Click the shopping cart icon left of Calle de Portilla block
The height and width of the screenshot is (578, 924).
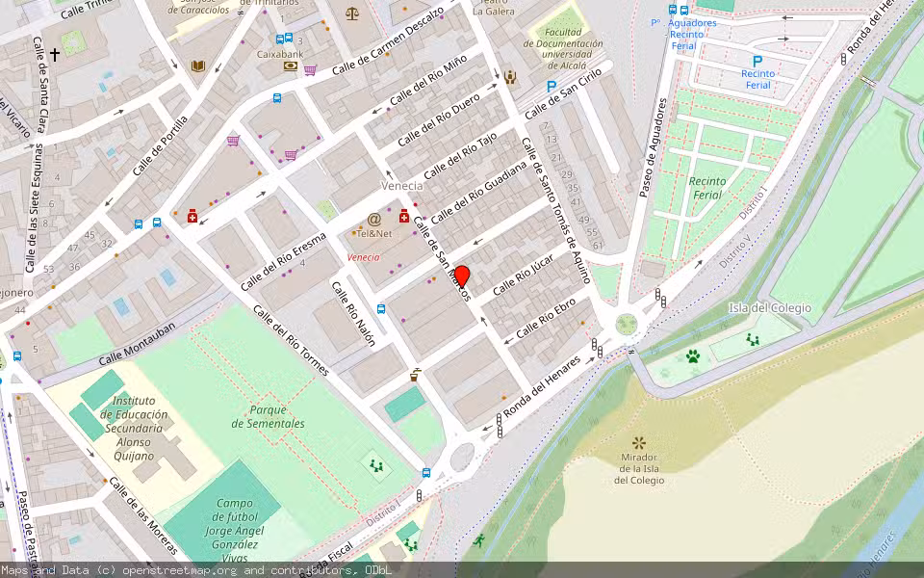click(x=233, y=141)
